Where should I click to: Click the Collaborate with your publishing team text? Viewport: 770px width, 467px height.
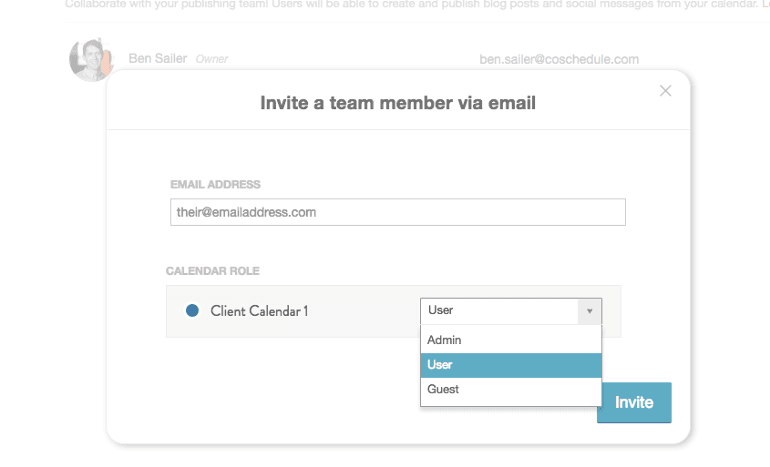coord(411,4)
